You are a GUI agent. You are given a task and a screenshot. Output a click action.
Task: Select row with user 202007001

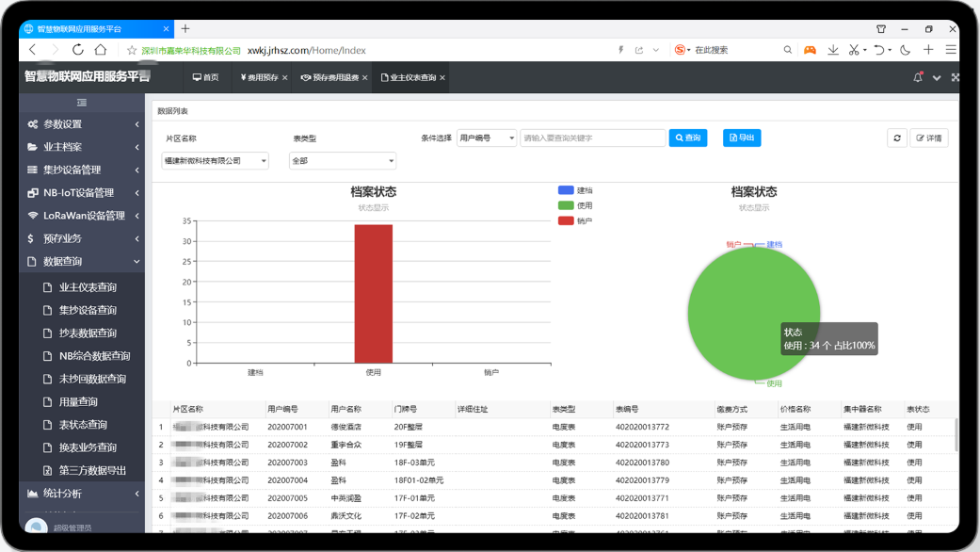click(554, 427)
